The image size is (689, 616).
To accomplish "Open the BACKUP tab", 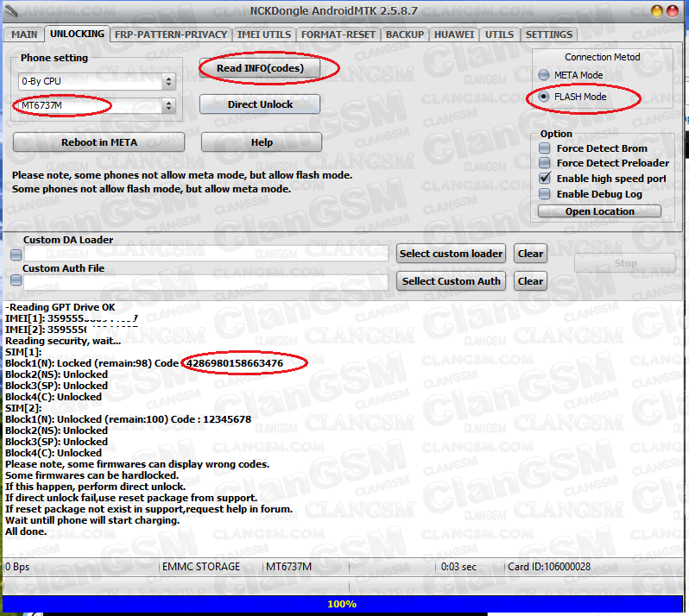I will coord(405,35).
